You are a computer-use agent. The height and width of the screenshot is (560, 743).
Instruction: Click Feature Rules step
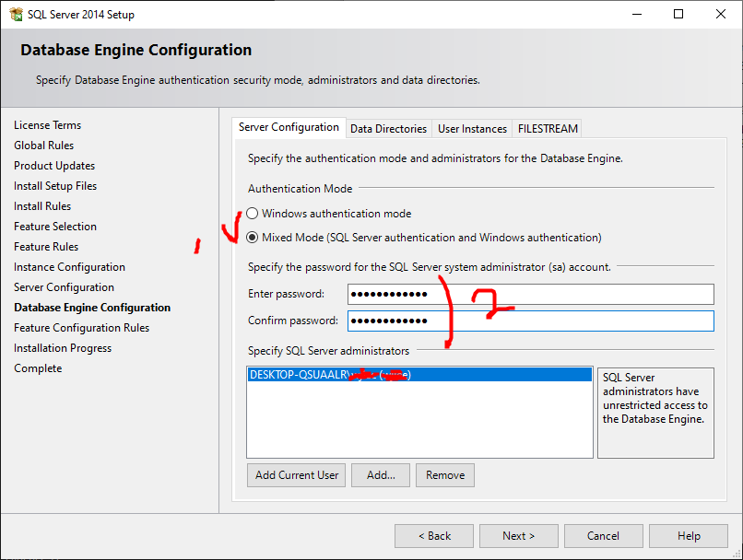coord(46,247)
